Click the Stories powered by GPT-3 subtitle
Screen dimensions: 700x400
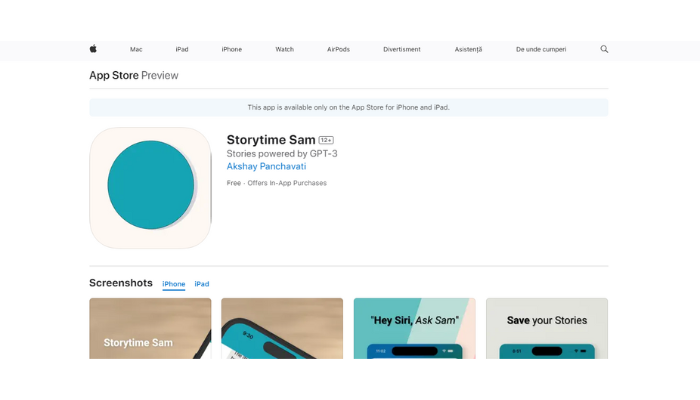(x=282, y=154)
